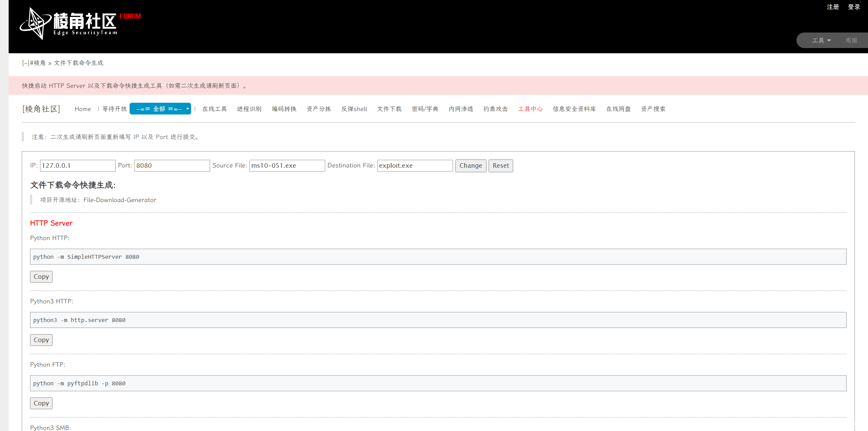Click into the Port input field
Image resolution: width=868 pixels, height=431 pixels.
coord(172,166)
